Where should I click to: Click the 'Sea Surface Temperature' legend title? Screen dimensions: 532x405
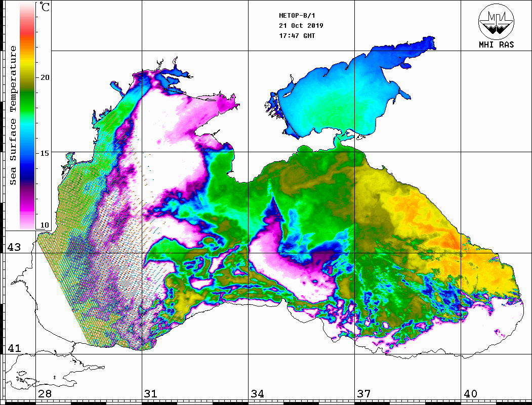[13, 115]
